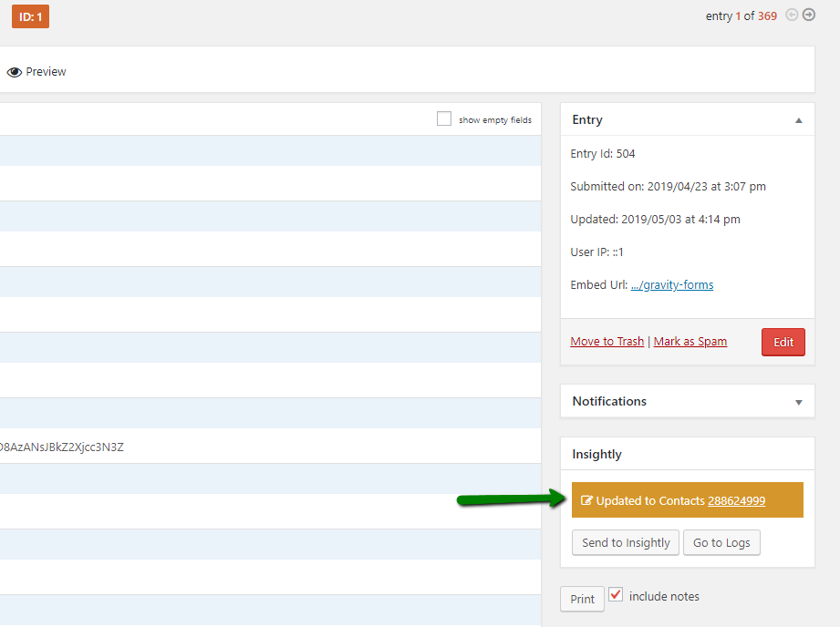Click the ID: 1 badge

[x=30, y=16]
